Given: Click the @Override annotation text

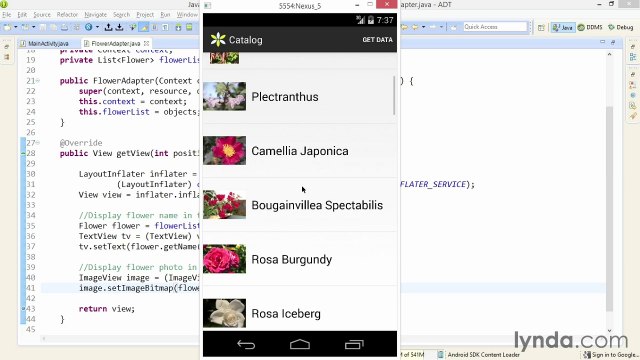Looking at the screenshot, I should point(81,143).
